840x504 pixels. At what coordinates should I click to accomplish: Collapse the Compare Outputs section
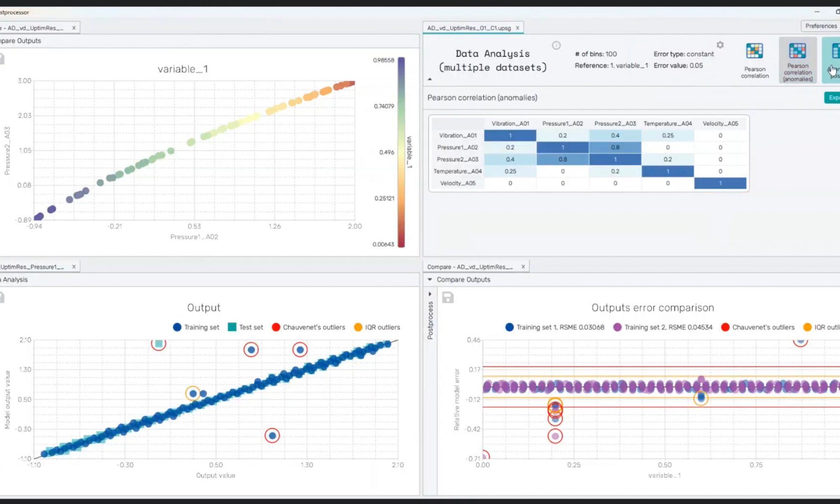[x=430, y=279]
